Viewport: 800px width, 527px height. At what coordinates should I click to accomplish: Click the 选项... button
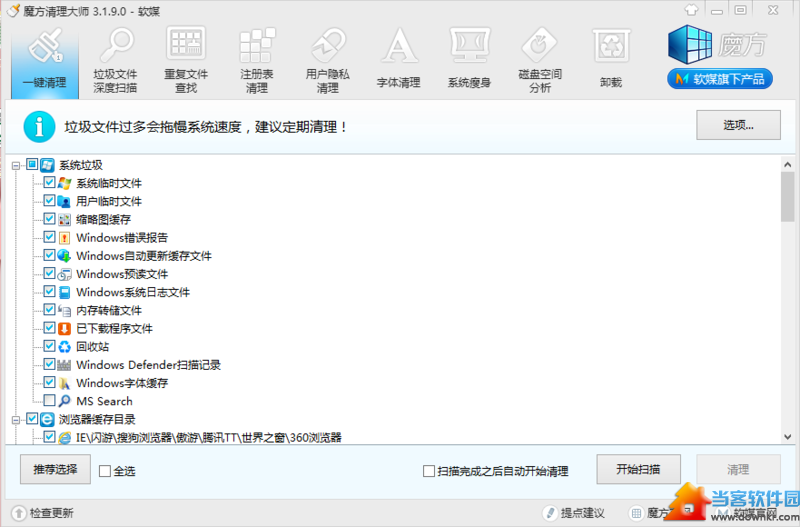[x=738, y=125]
